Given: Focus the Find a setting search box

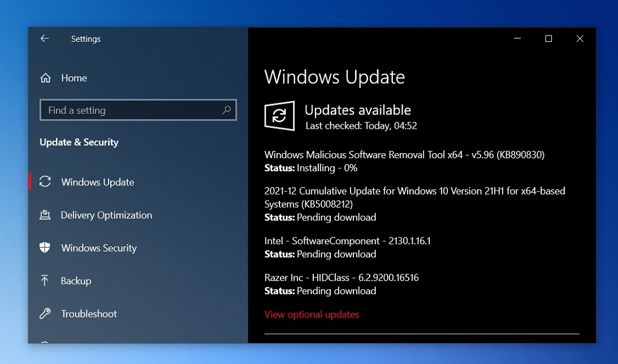Looking at the screenshot, I should (138, 110).
